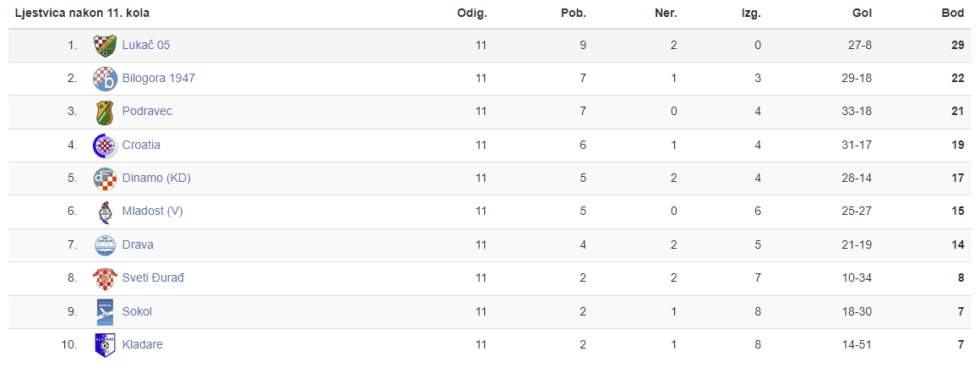Click the Mladost (V) club crest

tap(105, 211)
